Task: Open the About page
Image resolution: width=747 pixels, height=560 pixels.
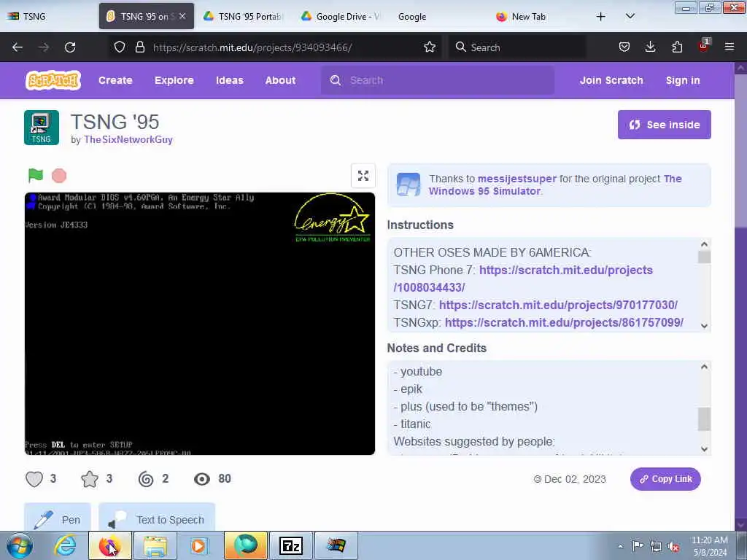Action: click(x=280, y=80)
